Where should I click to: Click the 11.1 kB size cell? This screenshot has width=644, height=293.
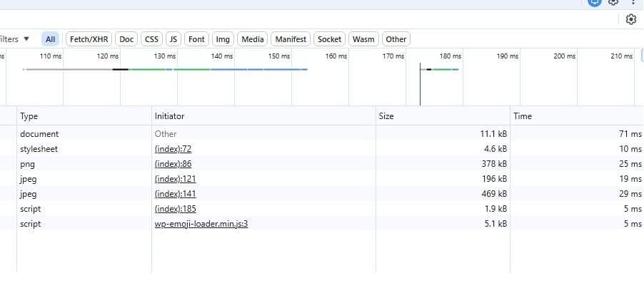point(443,134)
